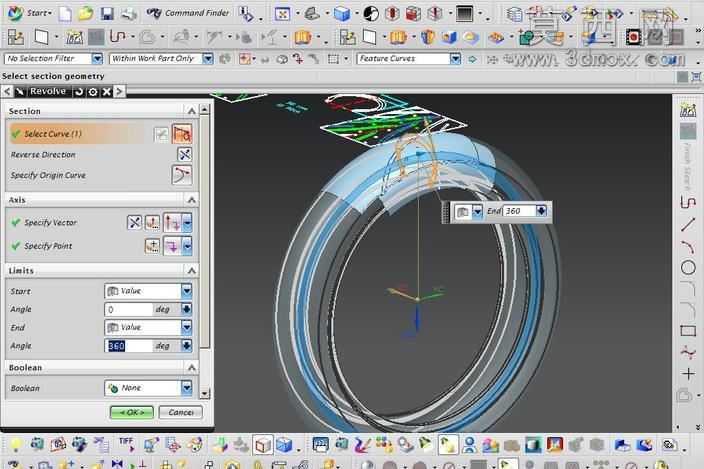Click the Print icon
Screen dimensions: 704x469
tap(129, 13)
